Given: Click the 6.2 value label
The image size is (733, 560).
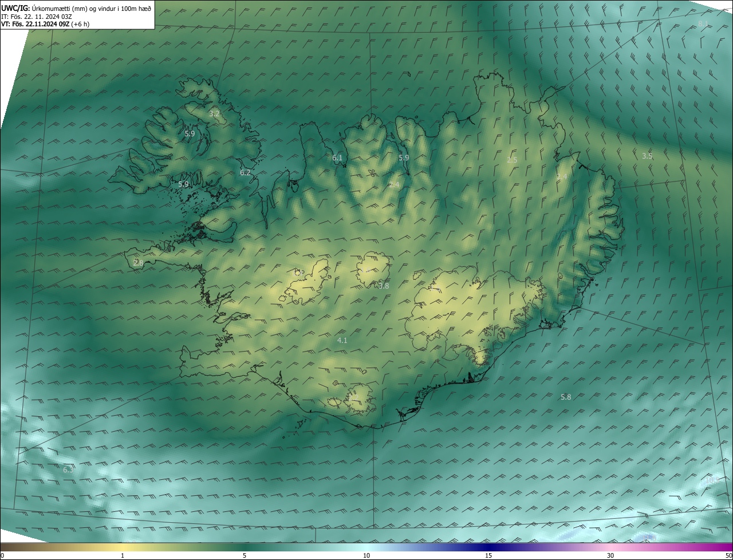Looking at the screenshot, I should coord(245,172).
